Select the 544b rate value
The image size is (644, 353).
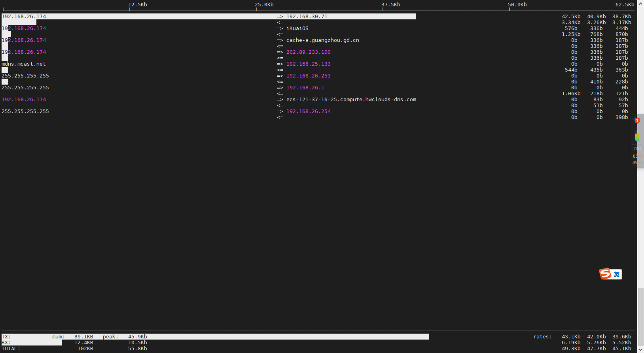click(571, 70)
